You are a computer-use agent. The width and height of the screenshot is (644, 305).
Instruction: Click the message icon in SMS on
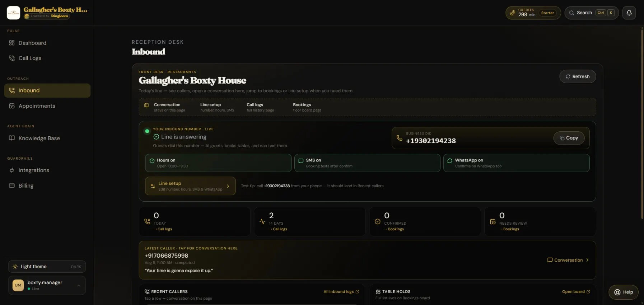click(301, 161)
